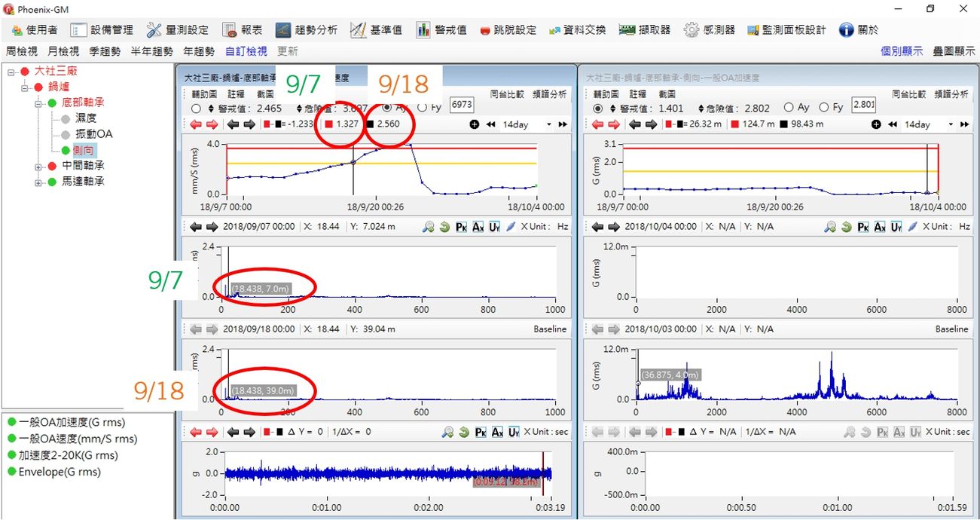Click 疊圖顯示 overlay display link
Viewport: 980px width, 520px height.
point(954,51)
